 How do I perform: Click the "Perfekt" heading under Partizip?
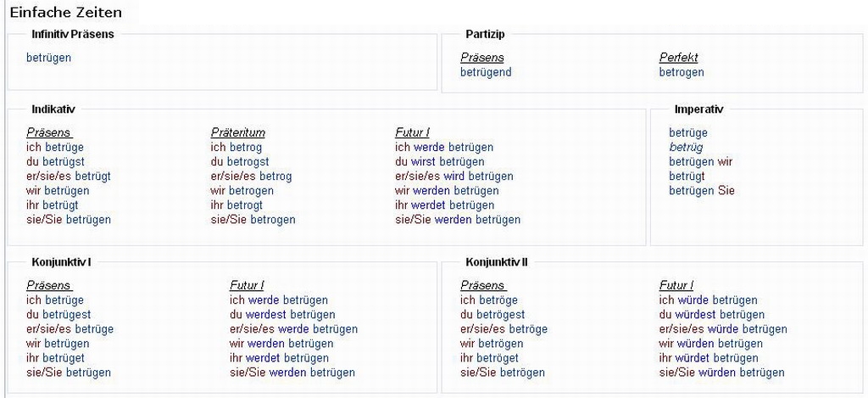(678, 58)
